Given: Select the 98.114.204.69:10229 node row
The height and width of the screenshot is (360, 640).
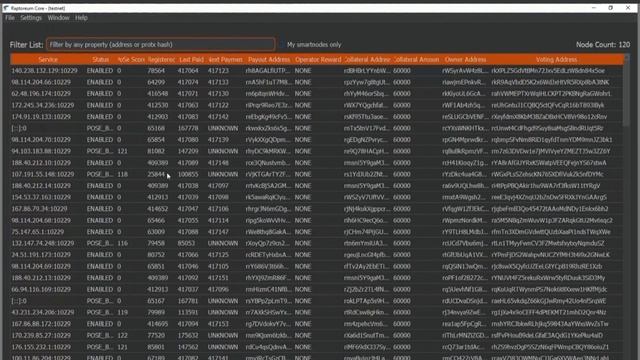Looking at the screenshot, I should (317, 266).
